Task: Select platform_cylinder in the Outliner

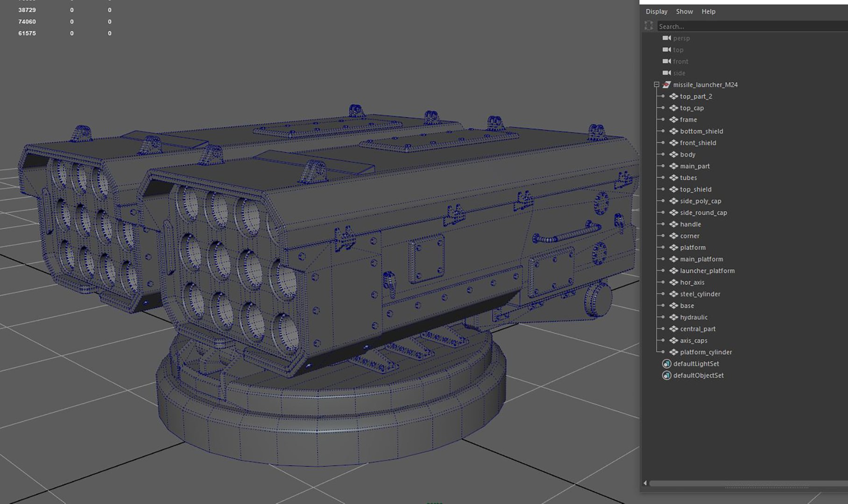Action: [706, 352]
